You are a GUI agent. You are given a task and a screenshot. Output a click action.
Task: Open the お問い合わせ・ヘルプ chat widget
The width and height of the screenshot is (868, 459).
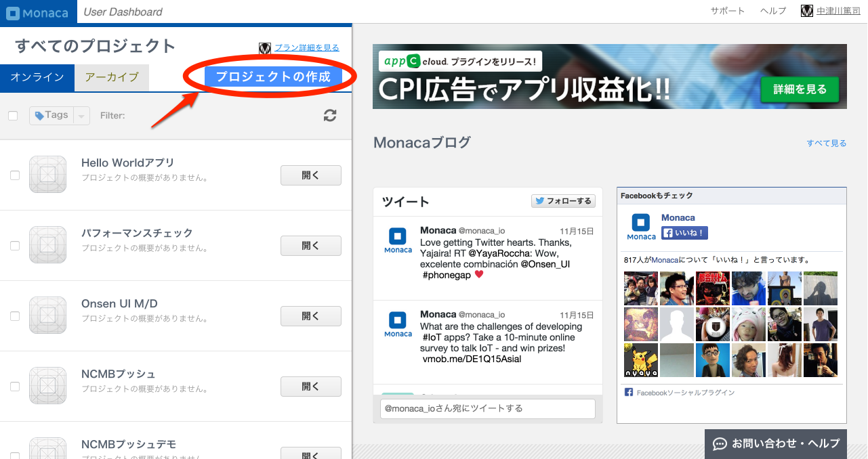click(776, 443)
